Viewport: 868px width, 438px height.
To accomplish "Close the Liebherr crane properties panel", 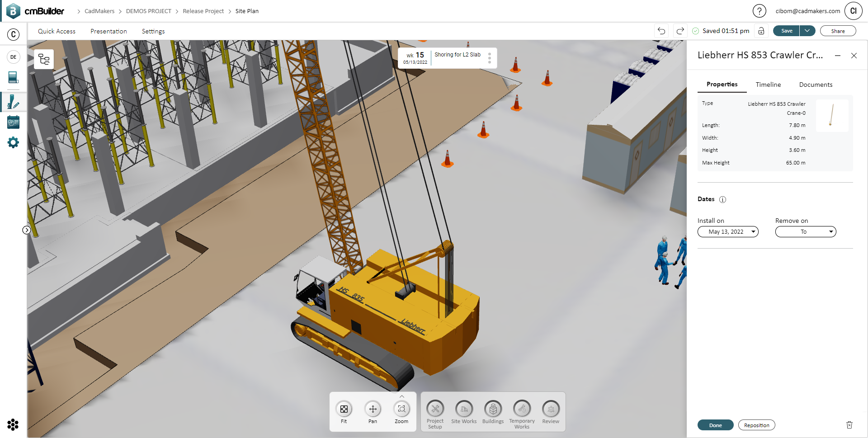I will (854, 56).
